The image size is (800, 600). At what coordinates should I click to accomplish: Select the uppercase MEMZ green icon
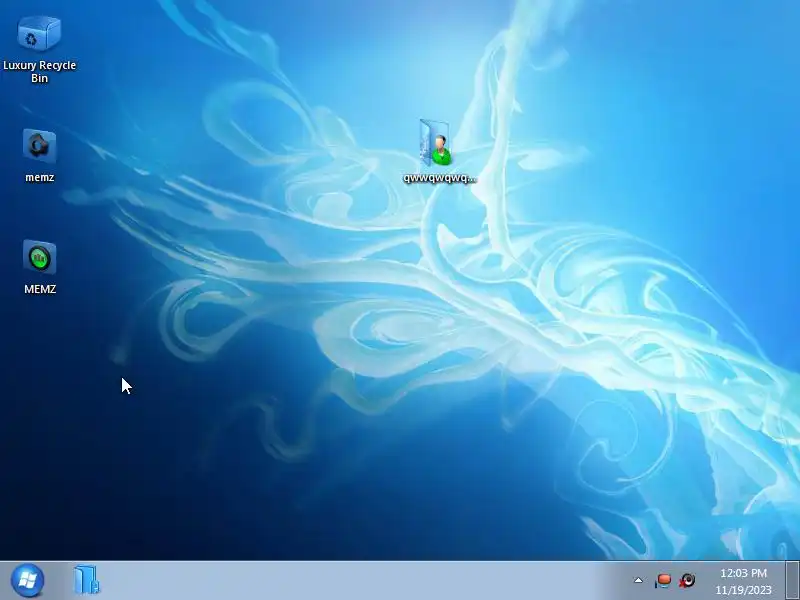[39, 258]
